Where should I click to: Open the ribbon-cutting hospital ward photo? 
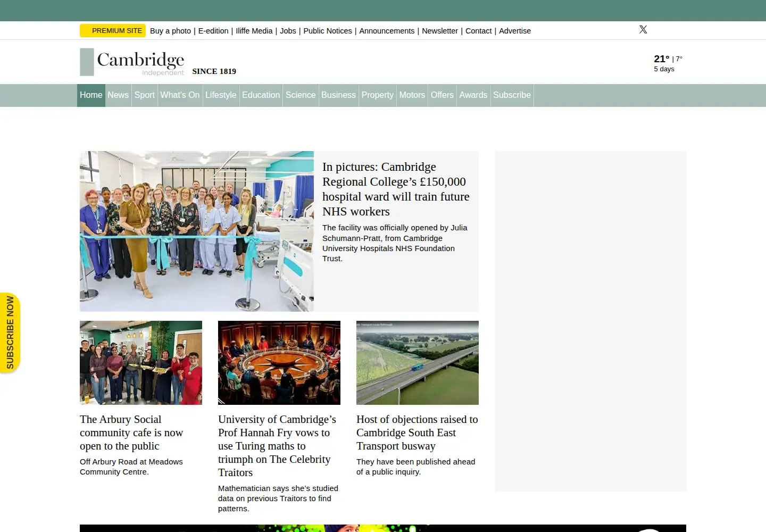tap(197, 231)
